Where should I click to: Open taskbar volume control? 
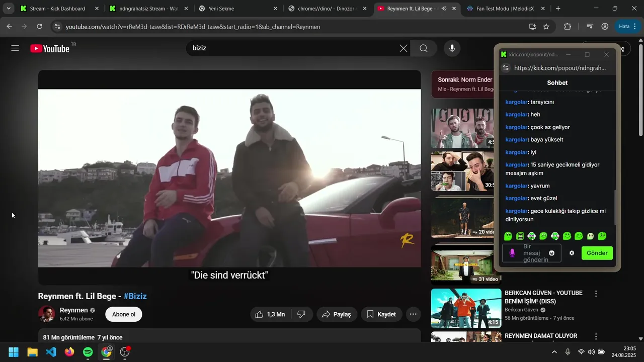coord(591,352)
